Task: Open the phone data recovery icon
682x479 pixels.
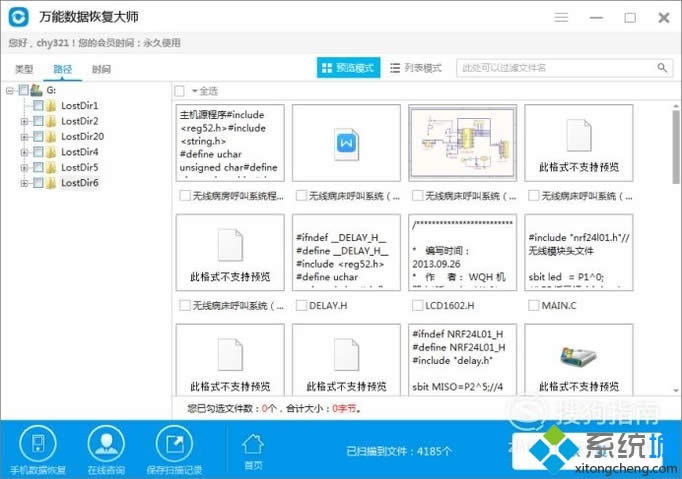Action: (x=38, y=444)
